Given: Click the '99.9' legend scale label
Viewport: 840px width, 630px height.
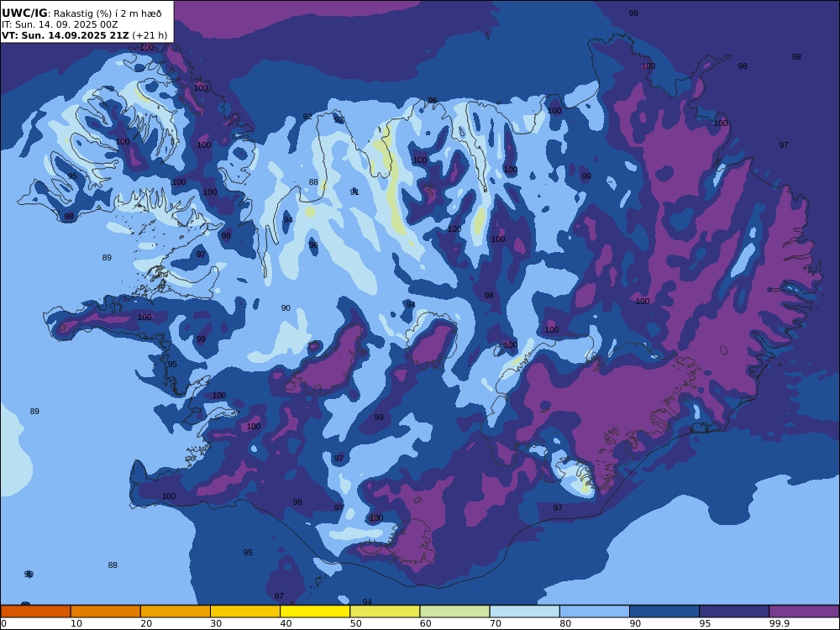Looking at the screenshot, I should coord(779,623).
